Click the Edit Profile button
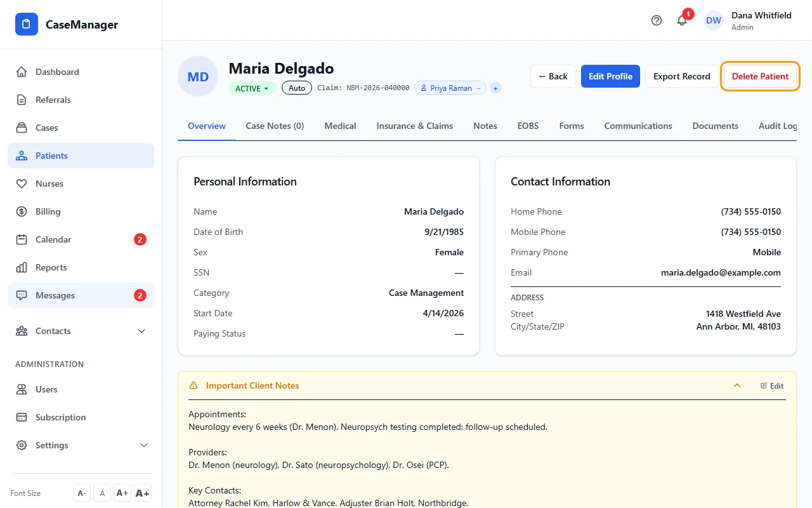 pyautogui.click(x=610, y=76)
